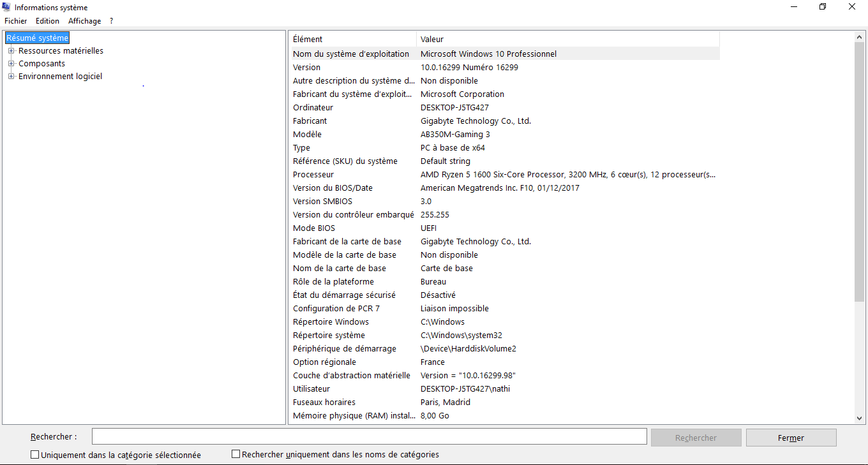Select État du démarrage sécurisé row
This screenshot has width=868, height=465.
pos(505,295)
